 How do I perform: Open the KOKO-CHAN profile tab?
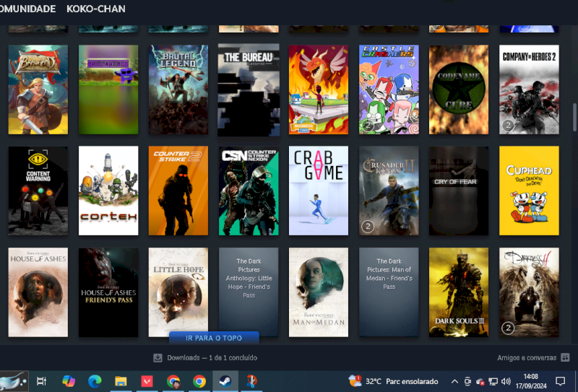95,9
